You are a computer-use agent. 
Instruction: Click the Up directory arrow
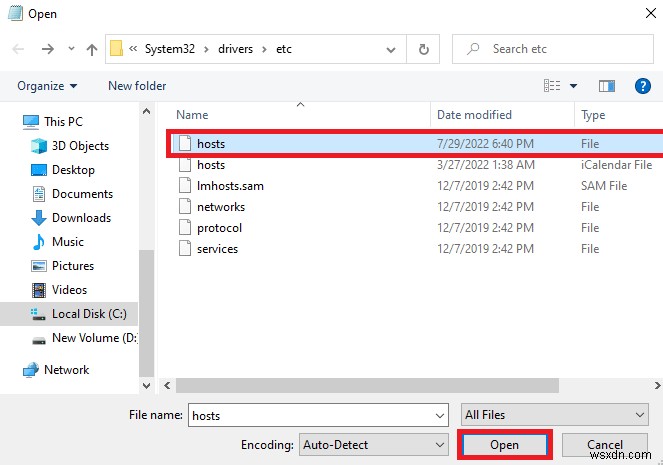click(x=92, y=48)
